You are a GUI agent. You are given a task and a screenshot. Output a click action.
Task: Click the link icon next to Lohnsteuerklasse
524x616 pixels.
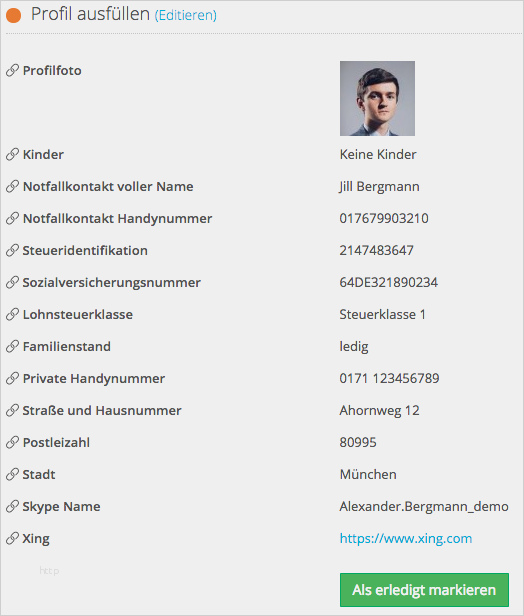click(12, 314)
